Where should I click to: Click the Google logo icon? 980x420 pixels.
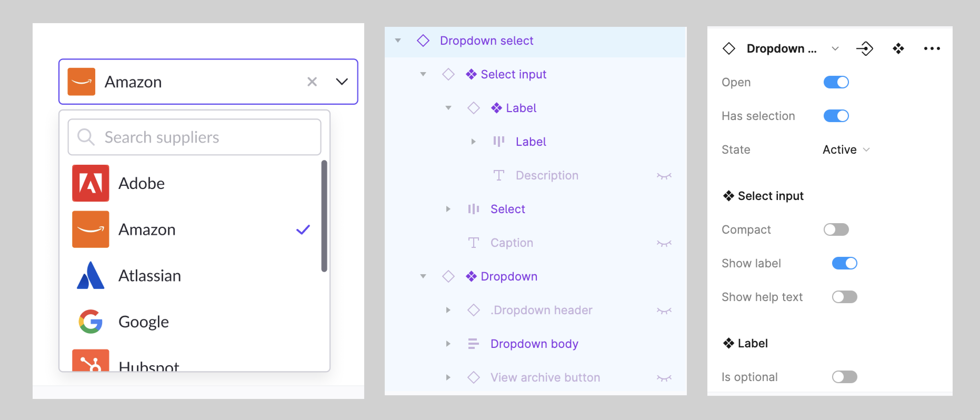[91, 322]
